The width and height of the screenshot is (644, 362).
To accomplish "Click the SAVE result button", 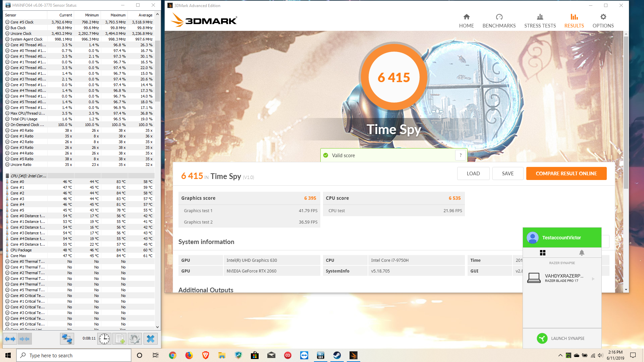I will pyautogui.click(x=508, y=173).
